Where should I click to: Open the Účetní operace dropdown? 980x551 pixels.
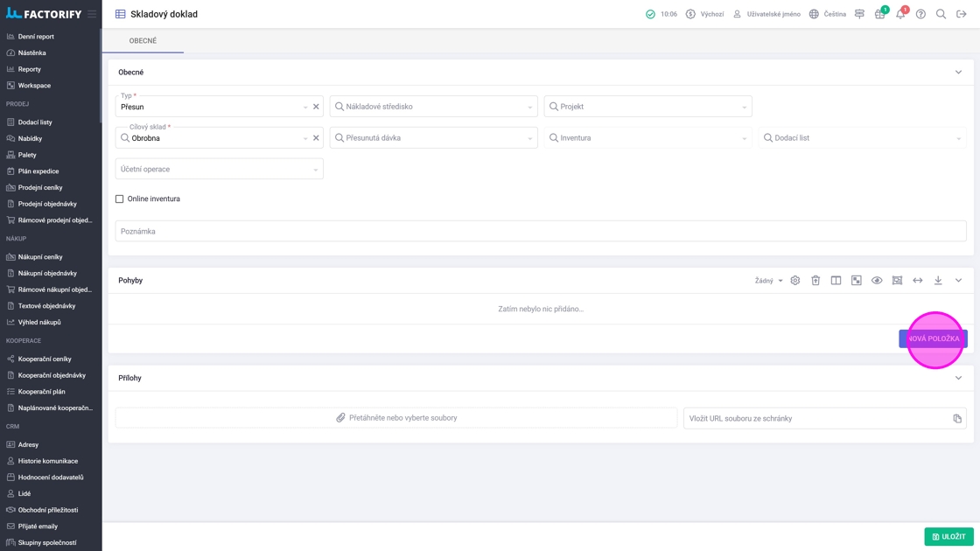pyautogui.click(x=219, y=170)
